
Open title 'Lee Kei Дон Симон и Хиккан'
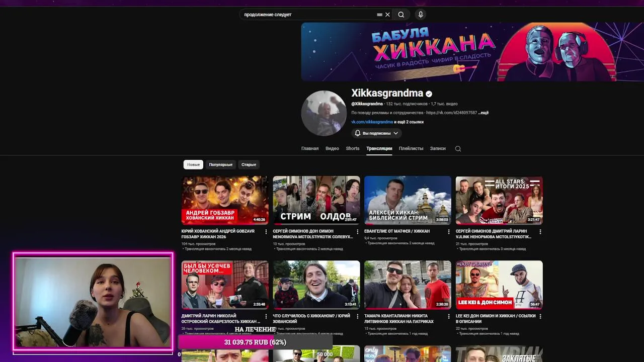pos(496,318)
